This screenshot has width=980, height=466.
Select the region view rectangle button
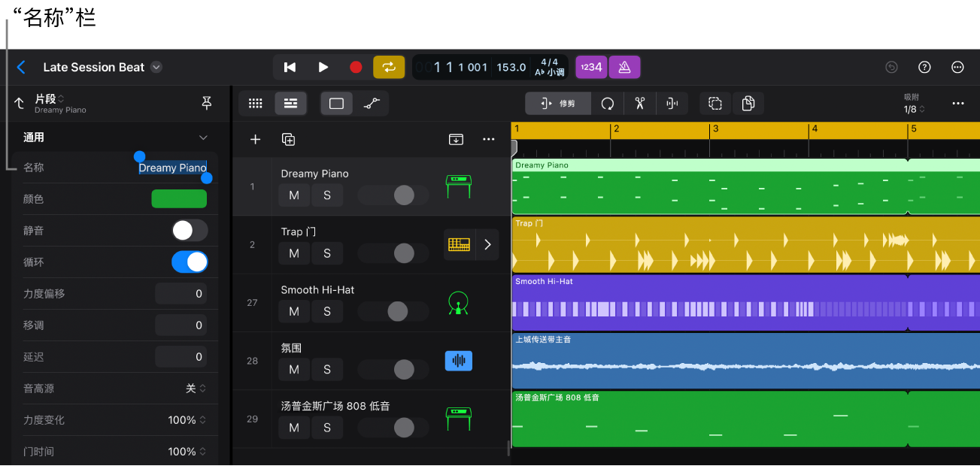[x=336, y=104]
